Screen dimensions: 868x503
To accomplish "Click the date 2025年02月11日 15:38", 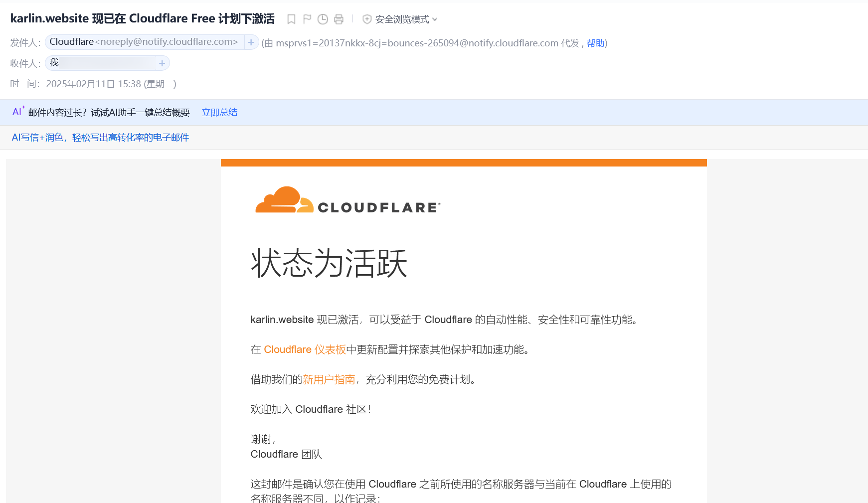I will [111, 84].
